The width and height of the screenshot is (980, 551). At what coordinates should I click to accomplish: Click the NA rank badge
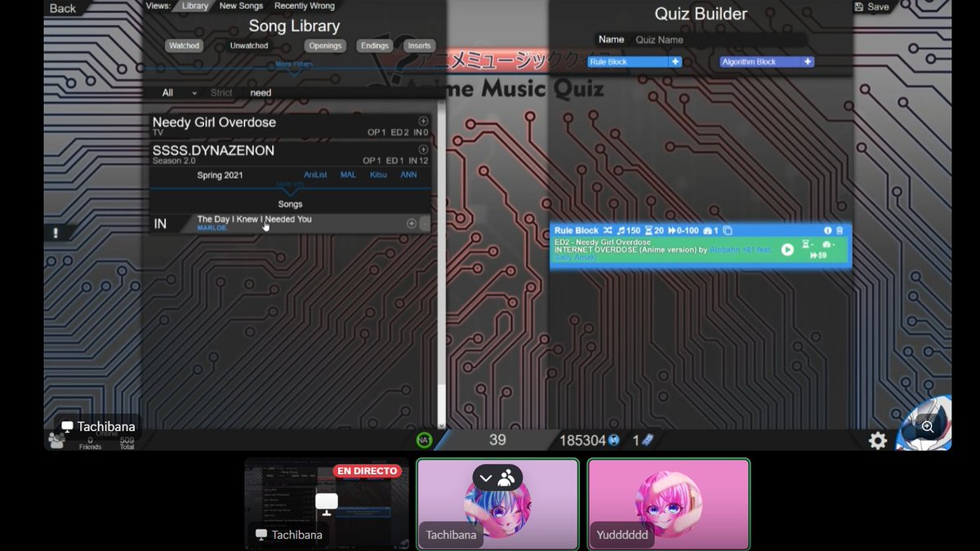(x=424, y=440)
